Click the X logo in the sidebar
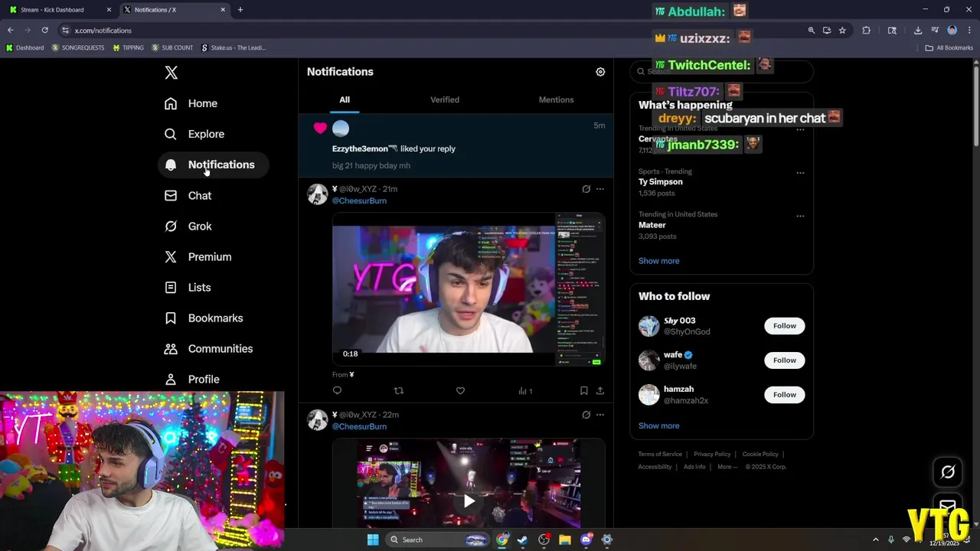 171,73
